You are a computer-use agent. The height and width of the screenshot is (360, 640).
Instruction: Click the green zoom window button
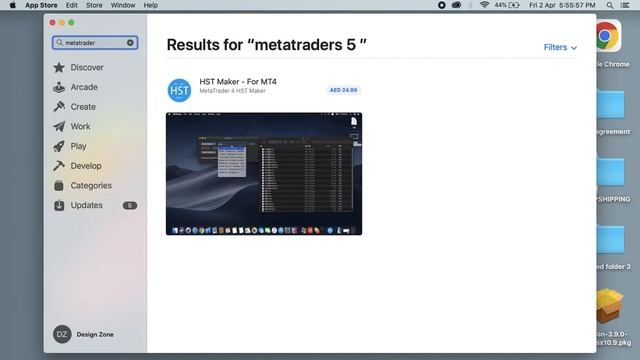coord(71,22)
